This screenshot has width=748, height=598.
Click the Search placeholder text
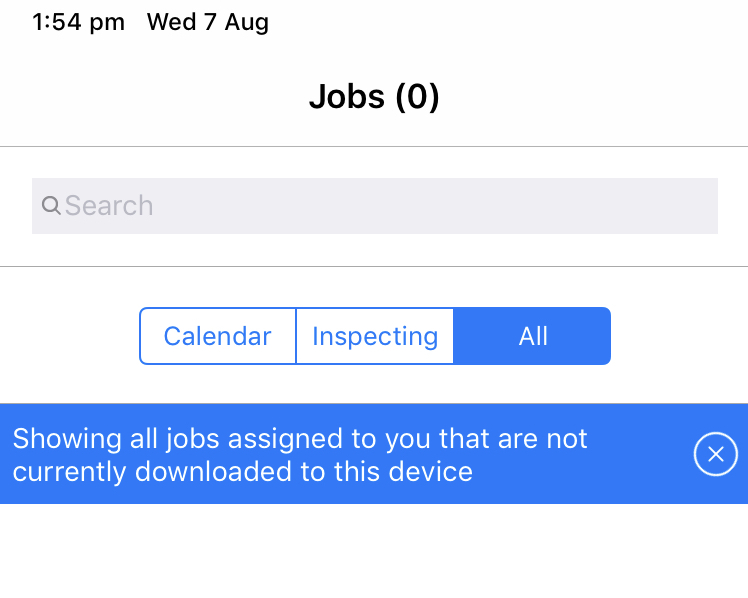point(109,206)
